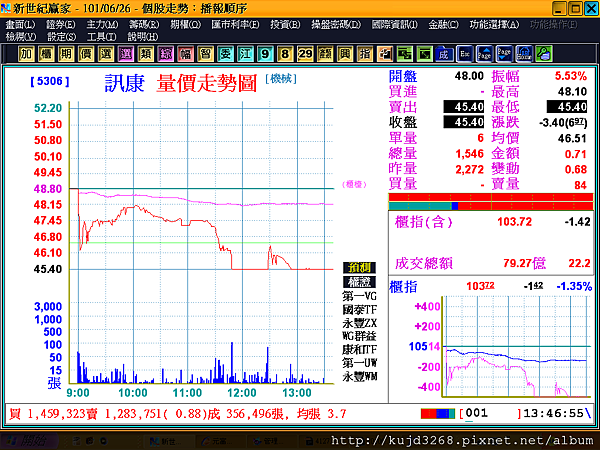The image size is (600, 450).
Task: Click the Page Up toolbar icon
Action: 484,54
